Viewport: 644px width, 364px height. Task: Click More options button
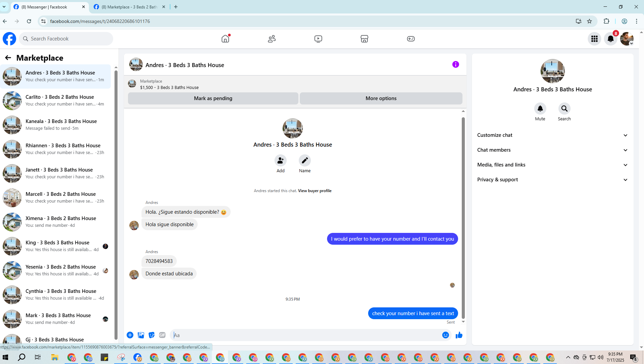click(381, 98)
